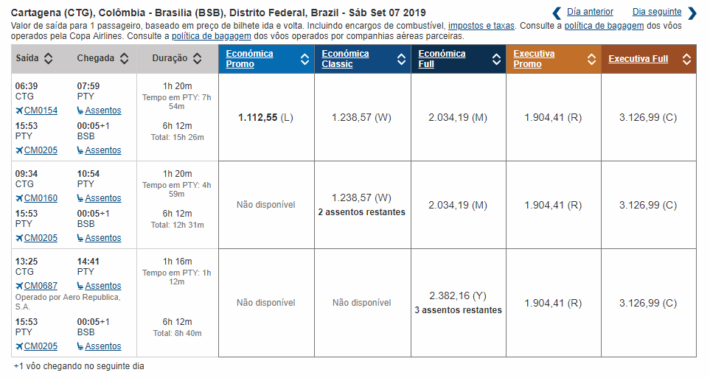Click the Chegada column header label
710x378 pixels.
[96, 58]
